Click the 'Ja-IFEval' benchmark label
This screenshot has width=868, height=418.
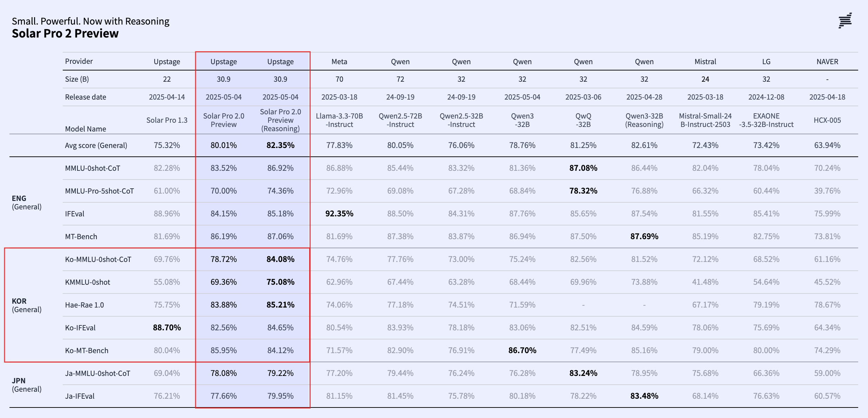80,396
